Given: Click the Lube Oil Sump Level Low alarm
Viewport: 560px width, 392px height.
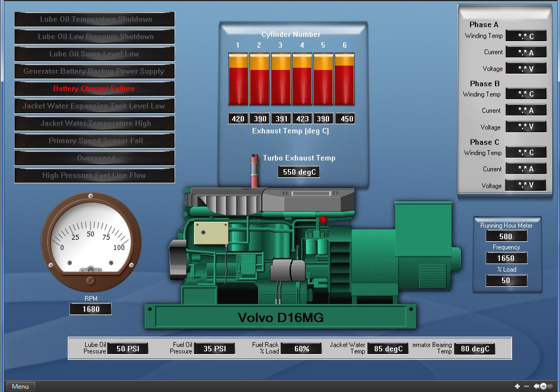Looking at the screenshot, I should click(95, 54).
